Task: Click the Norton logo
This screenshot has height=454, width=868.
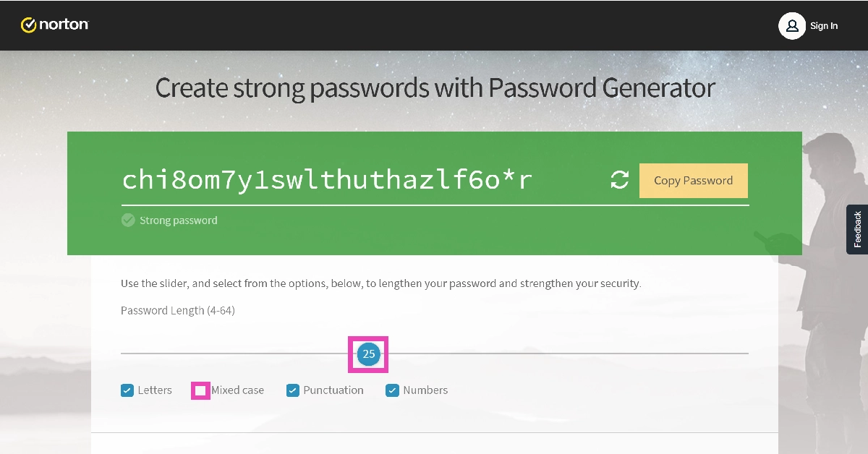Action: pos(55,25)
